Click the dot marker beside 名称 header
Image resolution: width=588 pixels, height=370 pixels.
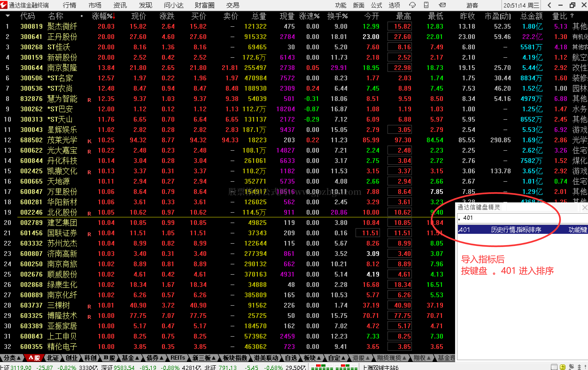82,16
